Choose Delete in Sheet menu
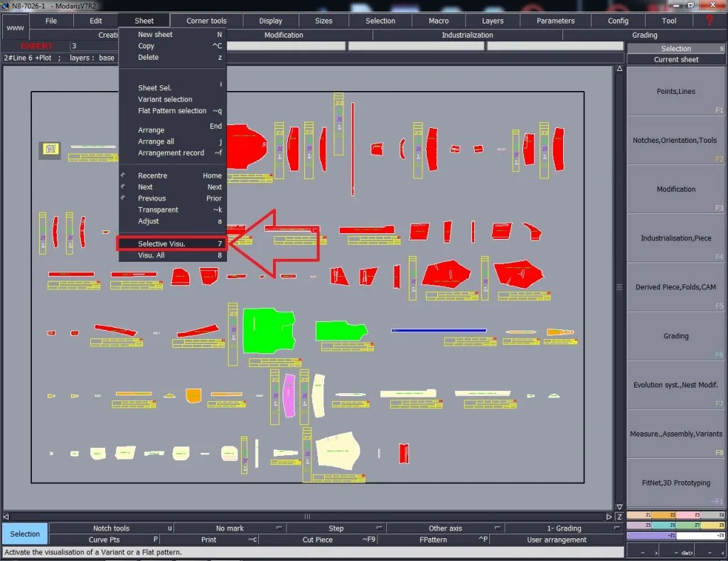Viewport: 728px width, 561px height. [x=172, y=57]
